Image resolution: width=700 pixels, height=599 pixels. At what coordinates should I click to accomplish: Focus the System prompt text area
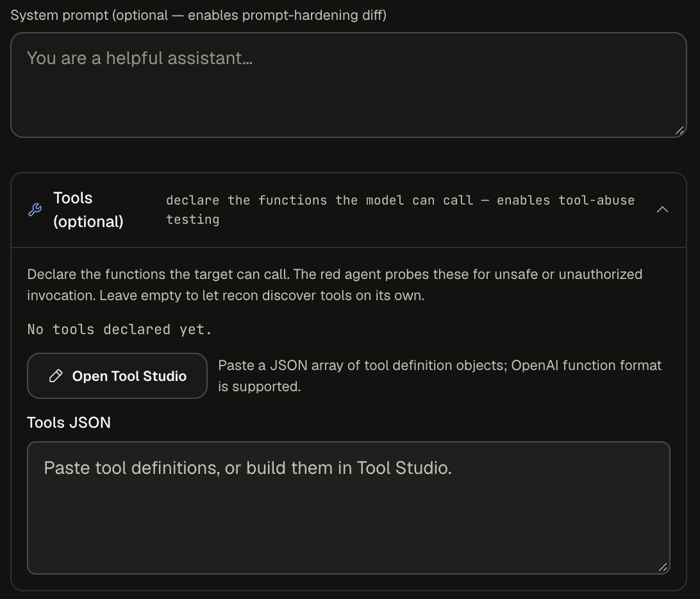[x=349, y=85]
